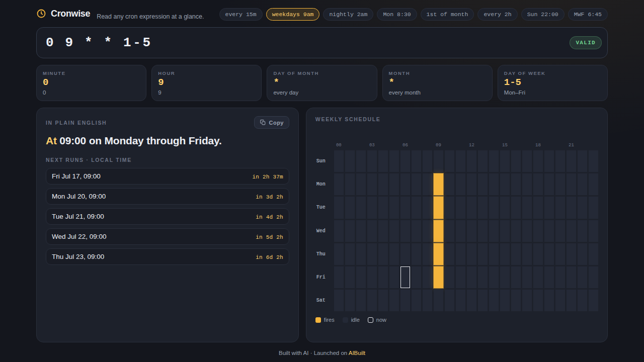Screen dimensions: 644x362
Task: Apply the "Mon 8:30" preset
Action: click(397, 14)
